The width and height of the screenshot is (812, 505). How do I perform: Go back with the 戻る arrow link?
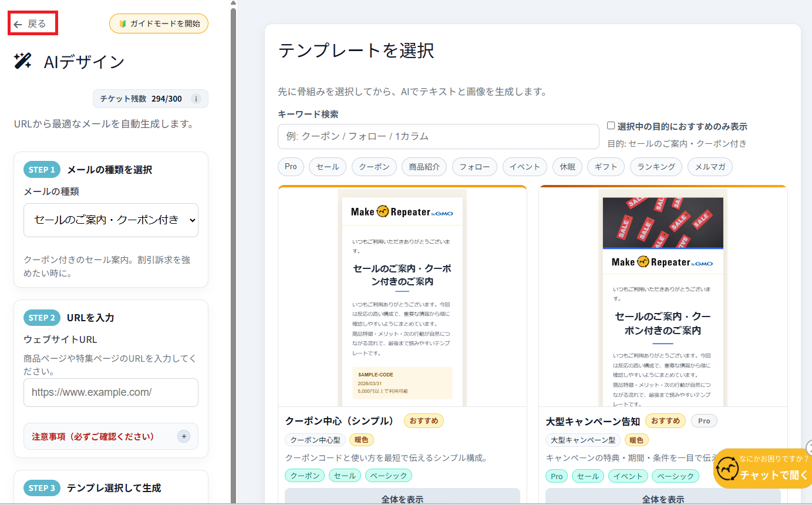click(x=29, y=24)
